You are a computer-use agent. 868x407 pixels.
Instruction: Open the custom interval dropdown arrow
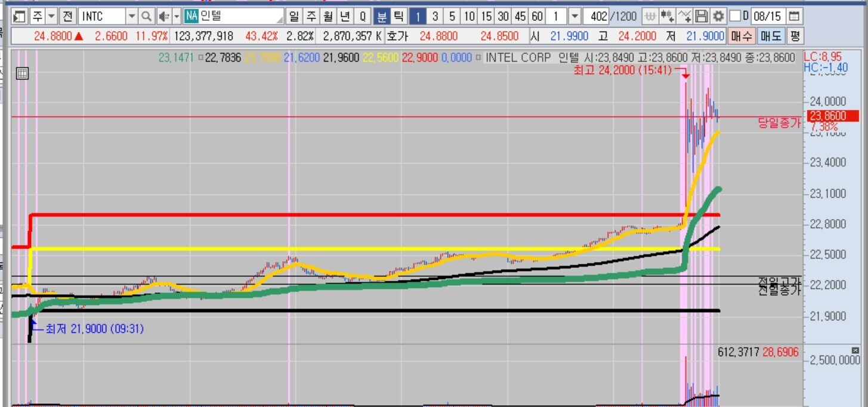(x=575, y=16)
